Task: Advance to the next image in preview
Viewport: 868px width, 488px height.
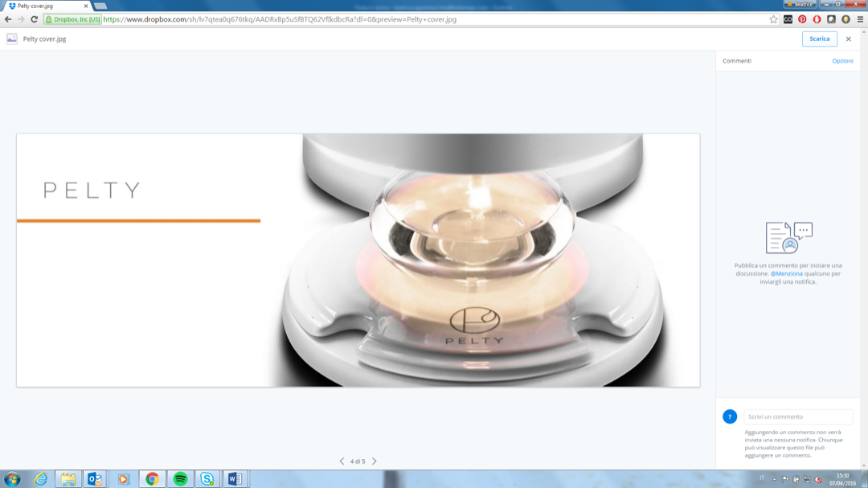Action: tap(375, 461)
